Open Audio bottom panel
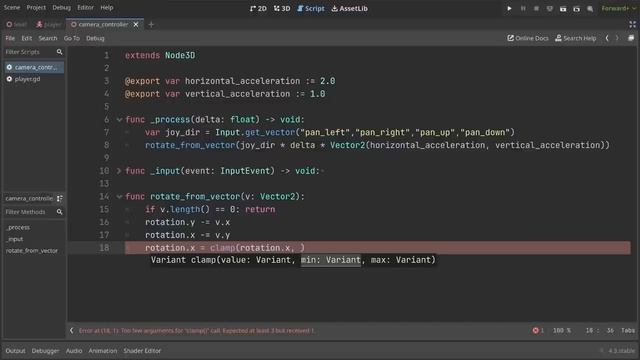 (74, 351)
